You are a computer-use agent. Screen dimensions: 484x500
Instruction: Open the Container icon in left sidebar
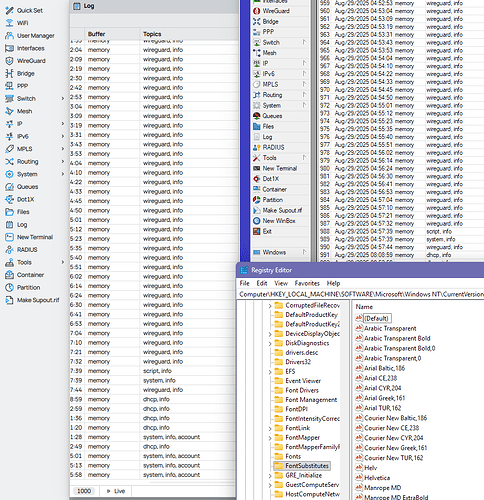[x=9, y=275]
